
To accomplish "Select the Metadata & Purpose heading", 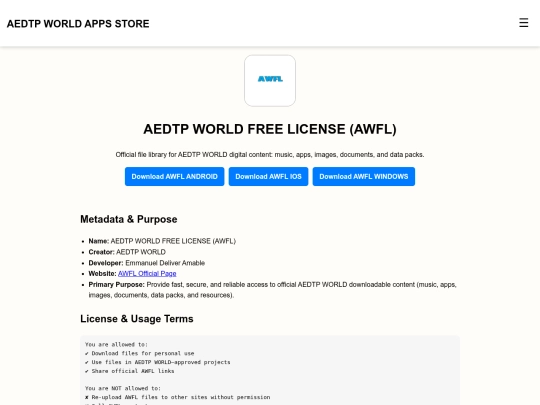I will 129,219.
